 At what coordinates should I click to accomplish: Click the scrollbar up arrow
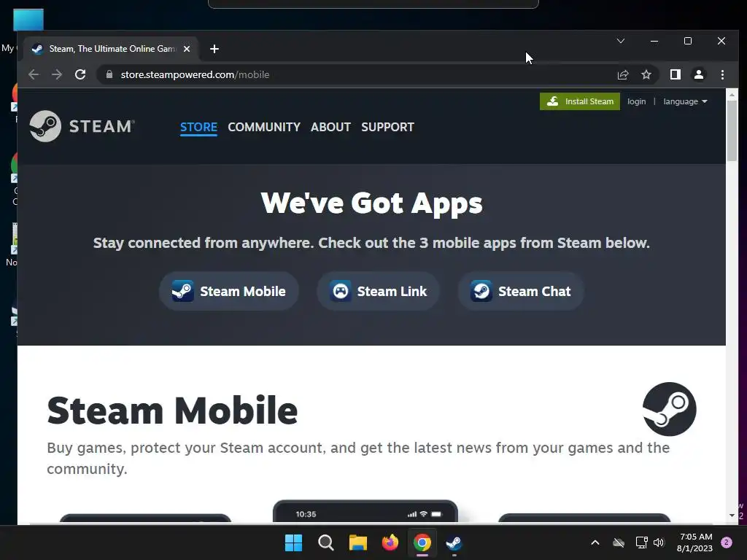coord(732,96)
